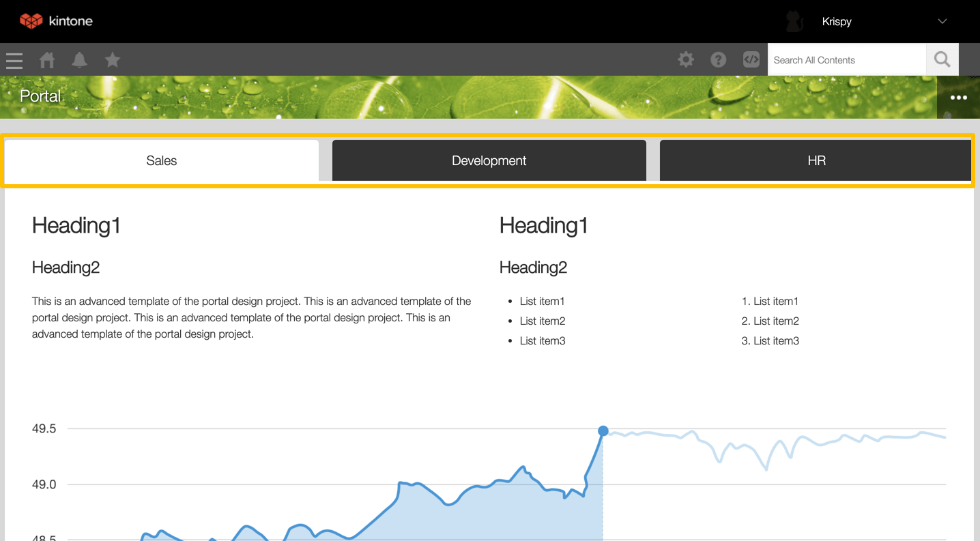Open the portal options ellipsis menu
Screen dimensions: 980x541
[x=958, y=98]
